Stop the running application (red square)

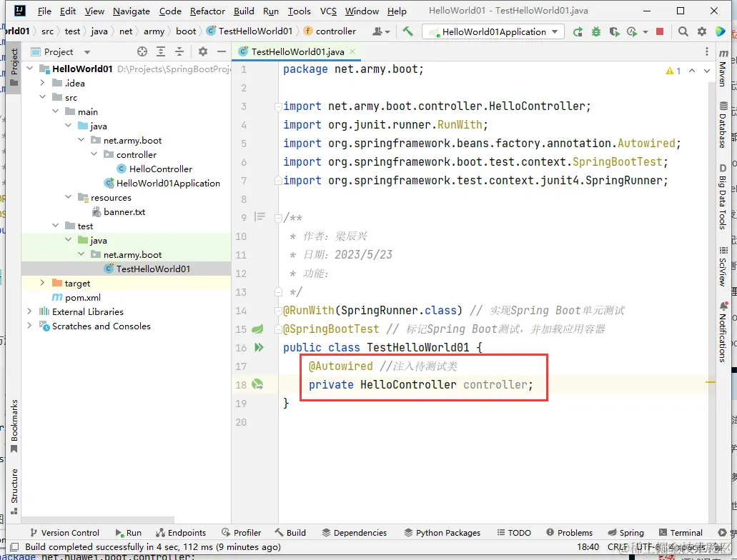660,31
